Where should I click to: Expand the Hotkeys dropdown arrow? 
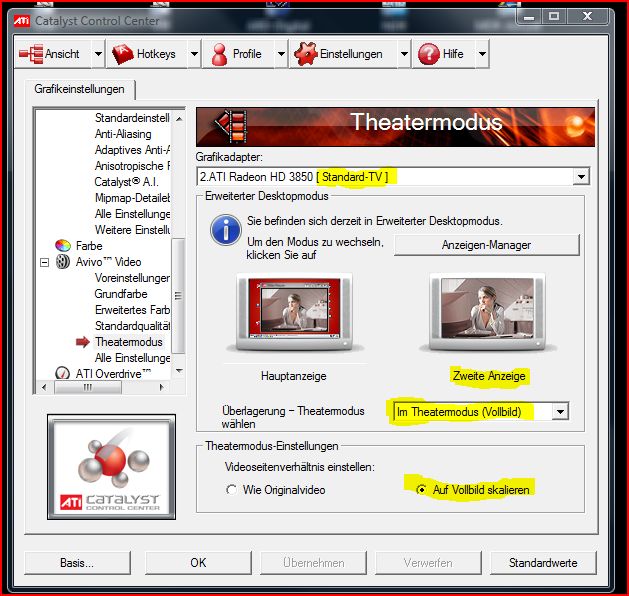tap(194, 54)
